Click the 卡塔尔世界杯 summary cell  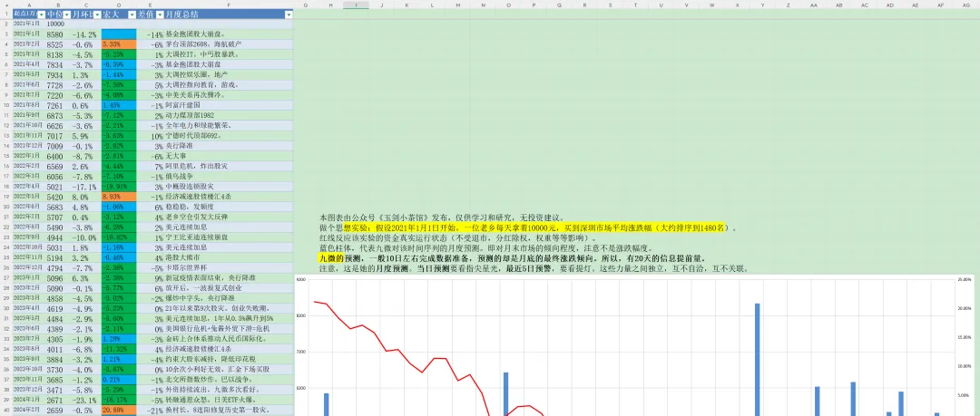tap(229, 267)
